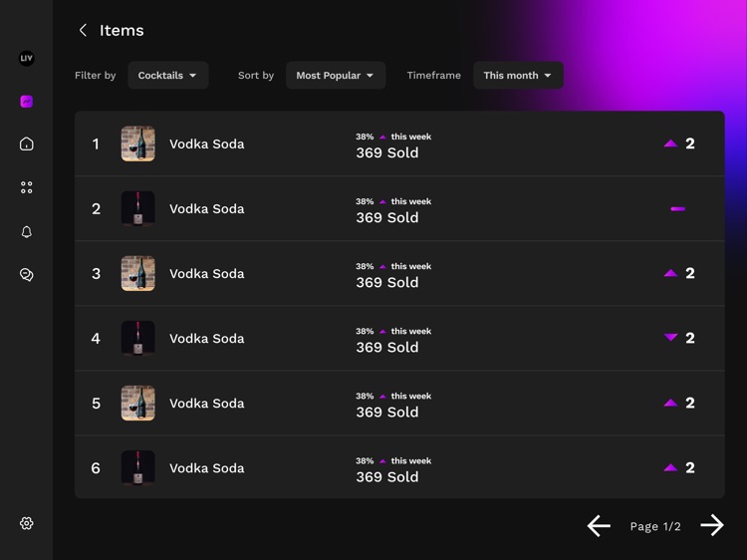Open the four-dots apps grid sidebar icon

pyautogui.click(x=27, y=187)
